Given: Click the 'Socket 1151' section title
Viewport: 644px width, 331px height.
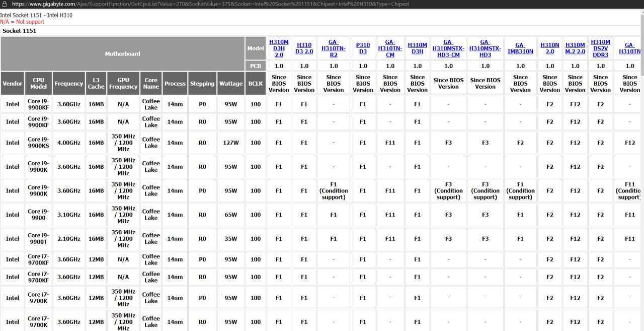Looking at the screenshot, I should 20,31.
